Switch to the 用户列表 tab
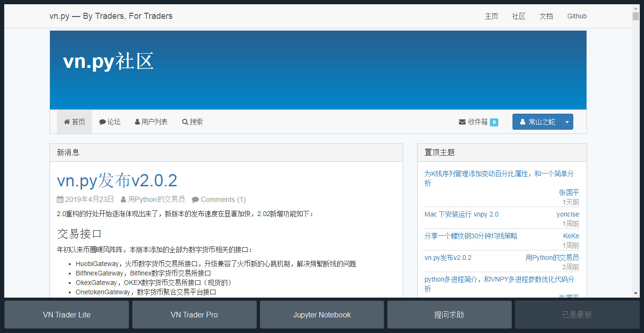 click(151, 122)
